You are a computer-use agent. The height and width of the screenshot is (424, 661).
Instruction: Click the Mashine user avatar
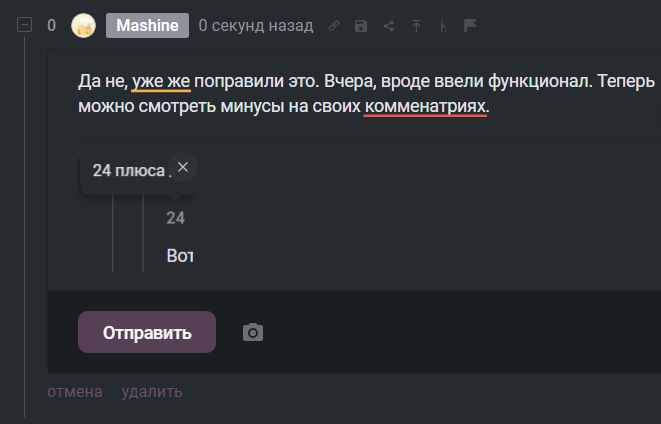click(x=84, y=26)
